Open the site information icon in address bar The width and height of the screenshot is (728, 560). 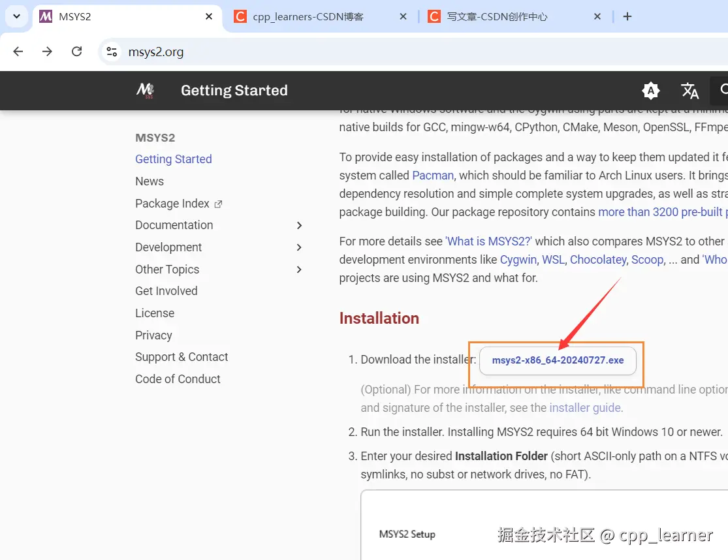tap(112, 52)
